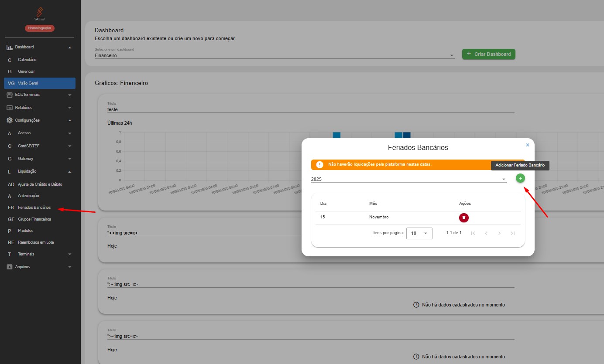Click the green add bank holiday button

[x=520, y=178]
